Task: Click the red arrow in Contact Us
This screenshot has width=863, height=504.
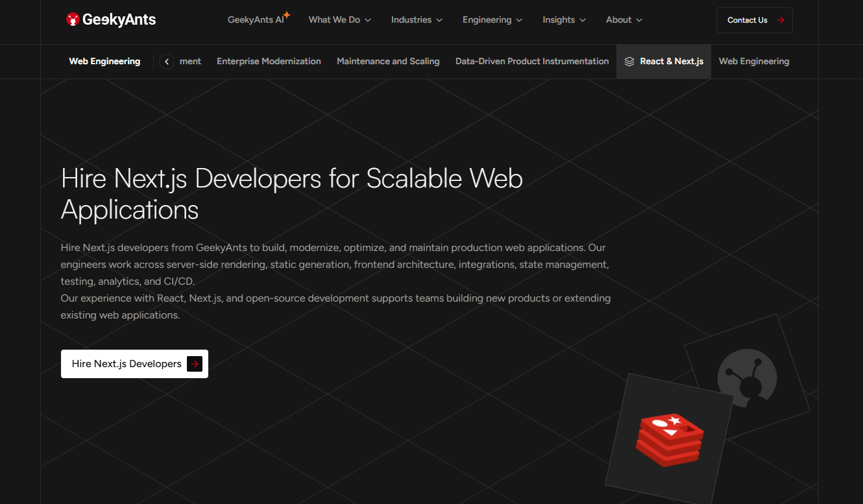Action: point(781,20)
